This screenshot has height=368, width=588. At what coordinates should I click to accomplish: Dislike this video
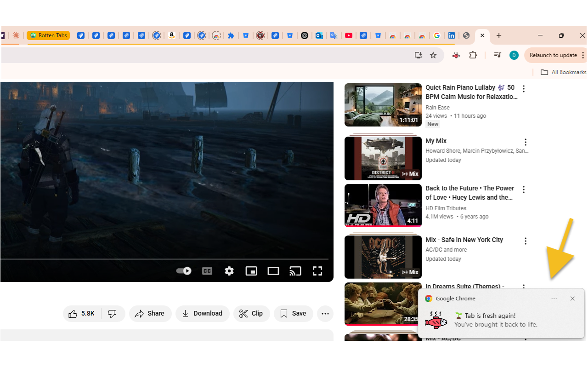[x=113, y=314]
